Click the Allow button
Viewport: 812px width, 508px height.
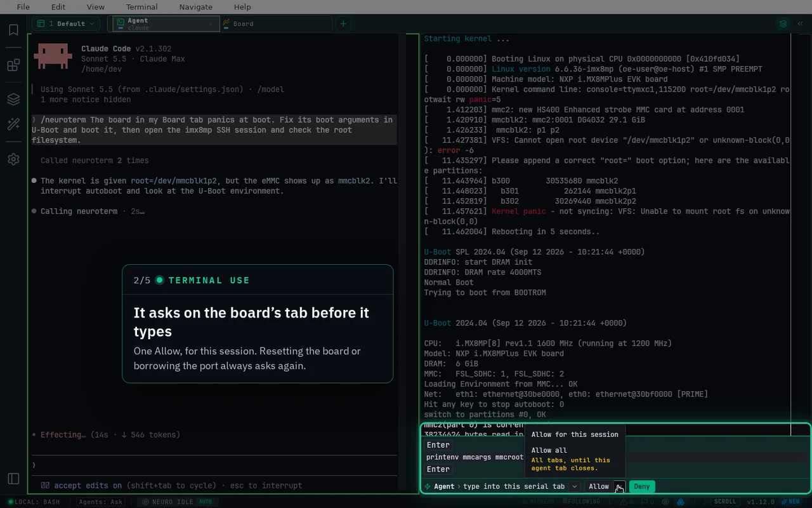599,486
